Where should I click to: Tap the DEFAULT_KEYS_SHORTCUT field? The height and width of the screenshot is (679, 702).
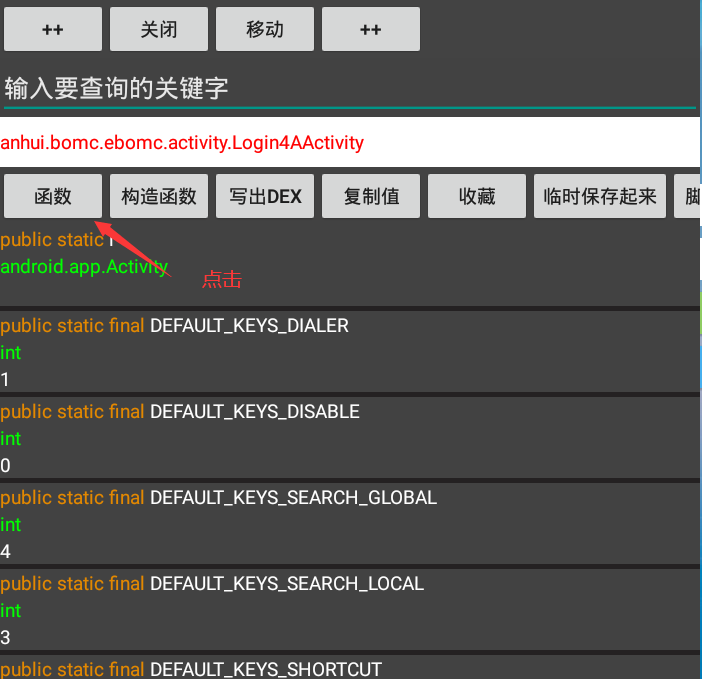point(265,669)
